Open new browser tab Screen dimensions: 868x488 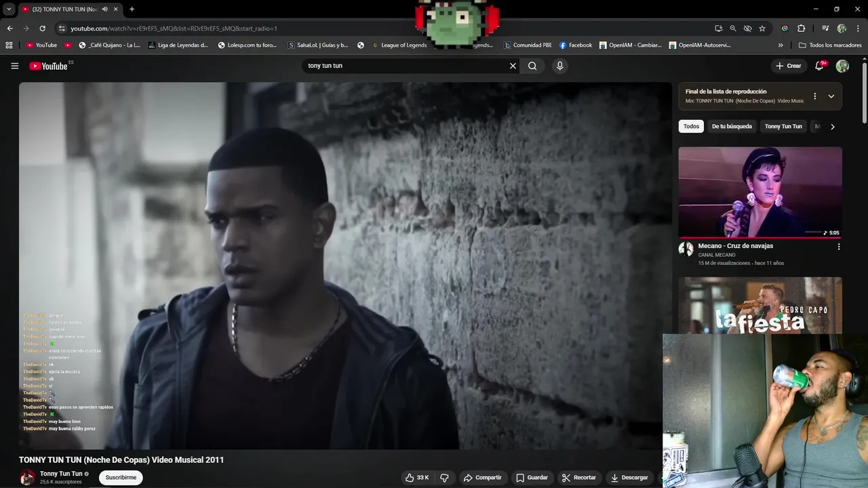132,9
